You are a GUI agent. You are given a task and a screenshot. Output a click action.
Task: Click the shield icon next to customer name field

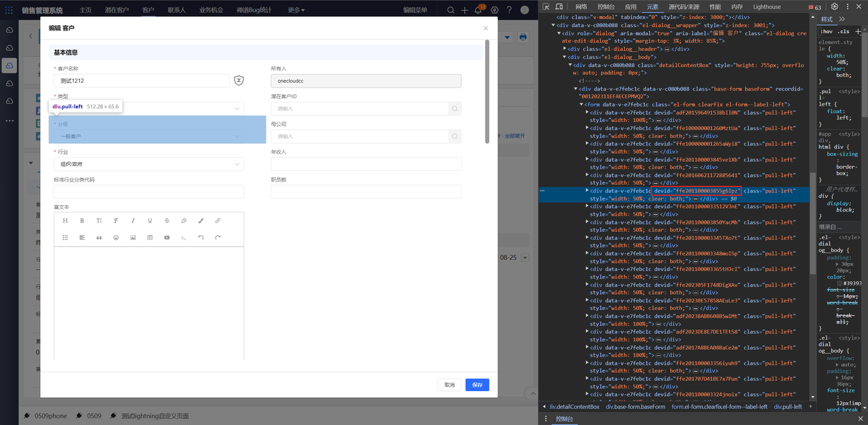pos(239,81)
